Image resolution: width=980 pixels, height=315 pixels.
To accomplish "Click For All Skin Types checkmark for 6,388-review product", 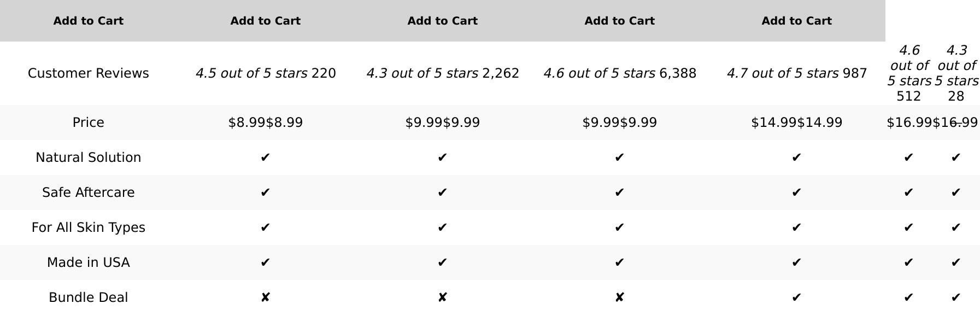I will [619, 227].
